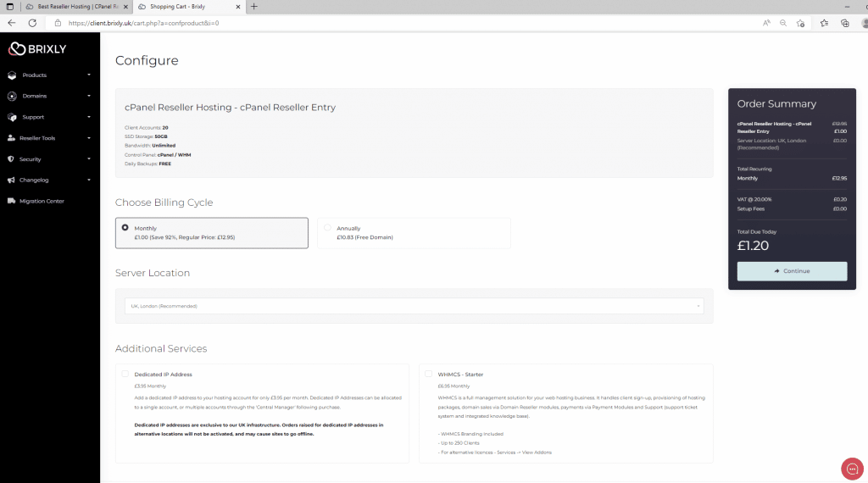
Task: Click the Security shield icon
Action: click(x=10, y=159)
